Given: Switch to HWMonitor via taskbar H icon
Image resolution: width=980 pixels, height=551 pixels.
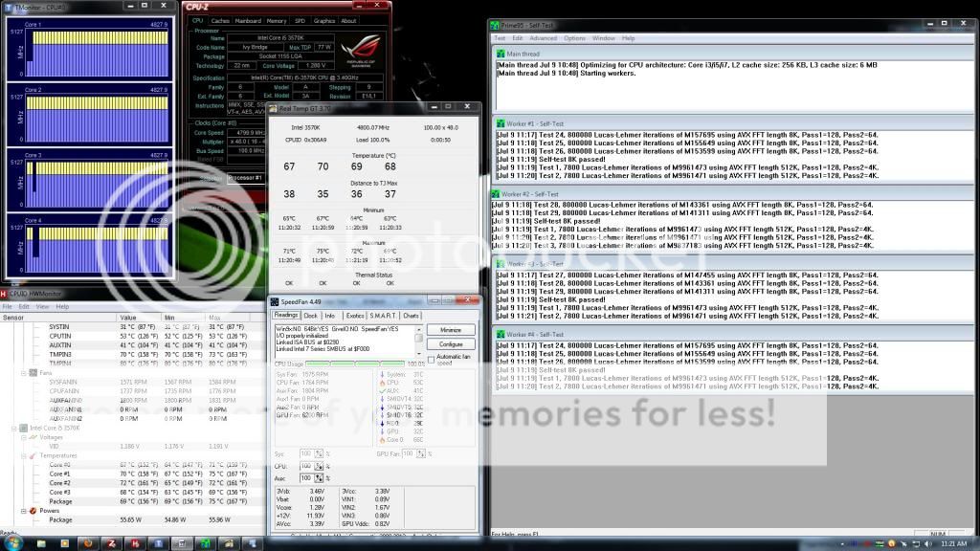Looking at the screenshot, I should click(x=135, y=543).
